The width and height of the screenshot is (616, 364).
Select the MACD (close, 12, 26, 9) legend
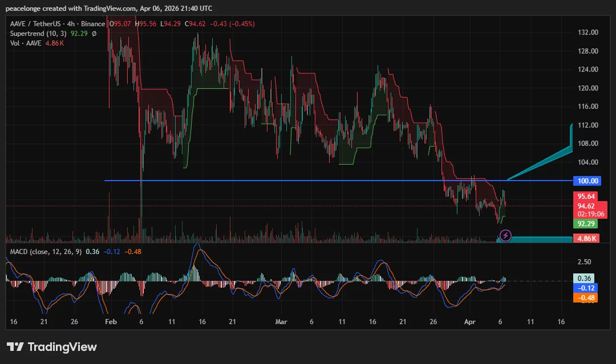tap(46, 251)
